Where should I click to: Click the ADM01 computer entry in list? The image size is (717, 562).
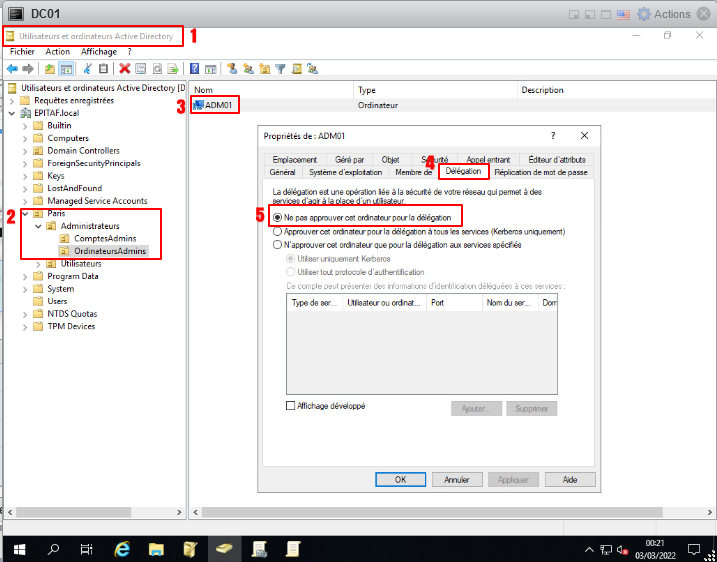(x=218, y=105)
